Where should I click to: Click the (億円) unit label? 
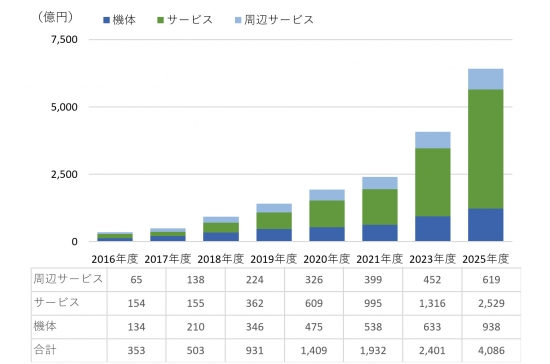55,17
